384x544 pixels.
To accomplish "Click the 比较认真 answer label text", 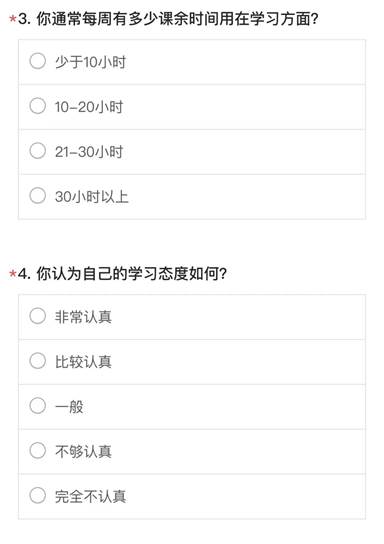I will click(83, 362).
